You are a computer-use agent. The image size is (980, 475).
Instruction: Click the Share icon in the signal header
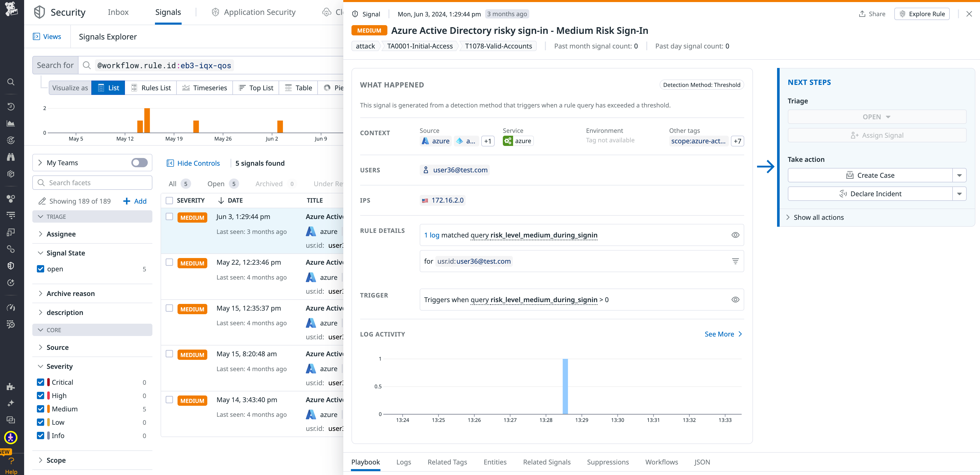click(x=862, y=14)
